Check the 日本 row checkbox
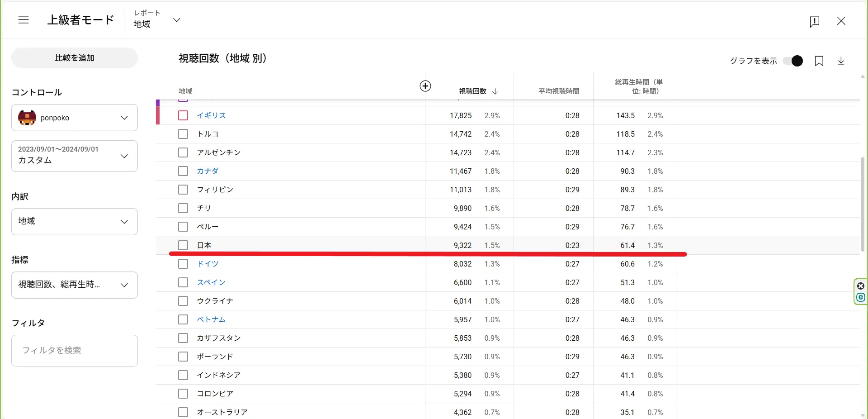This screenshot has width=868, height=419. (x=183, y=245)
